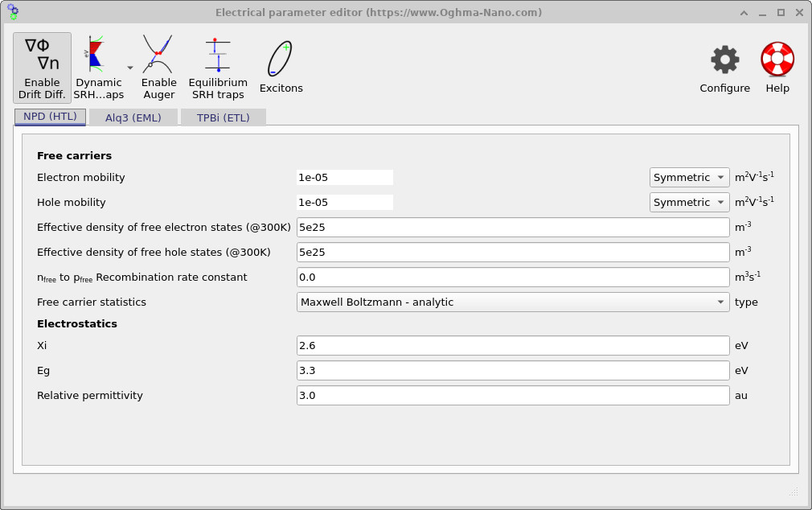This screenshot has height=510, width=812.
Task: Open the Electron mobility Symmetric dropdown
Action: coord(689,177)
